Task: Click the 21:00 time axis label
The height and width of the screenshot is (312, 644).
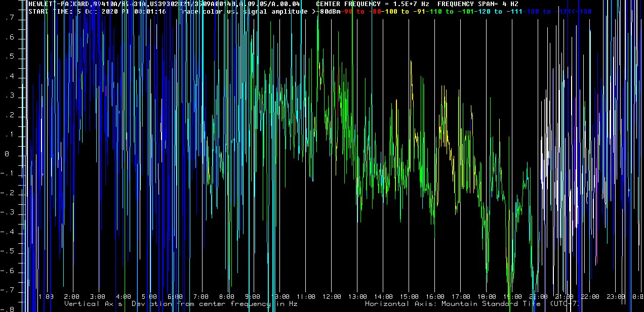Action: point(564,297)
